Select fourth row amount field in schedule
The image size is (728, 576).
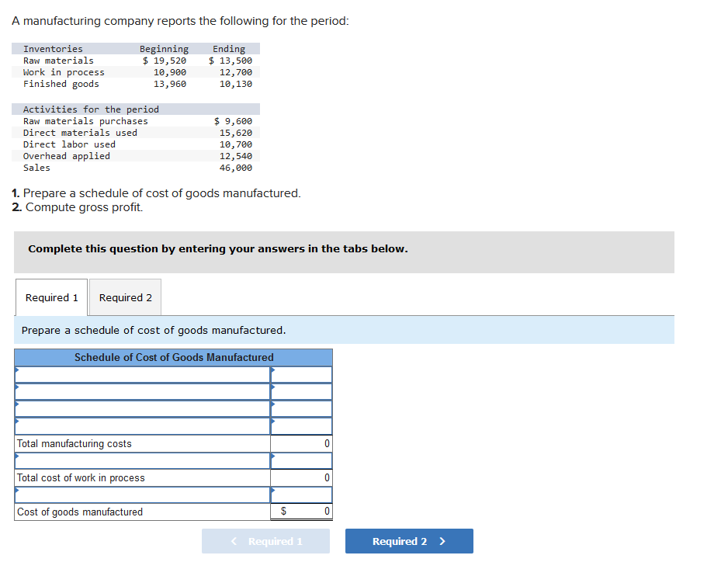coord(301,426)
